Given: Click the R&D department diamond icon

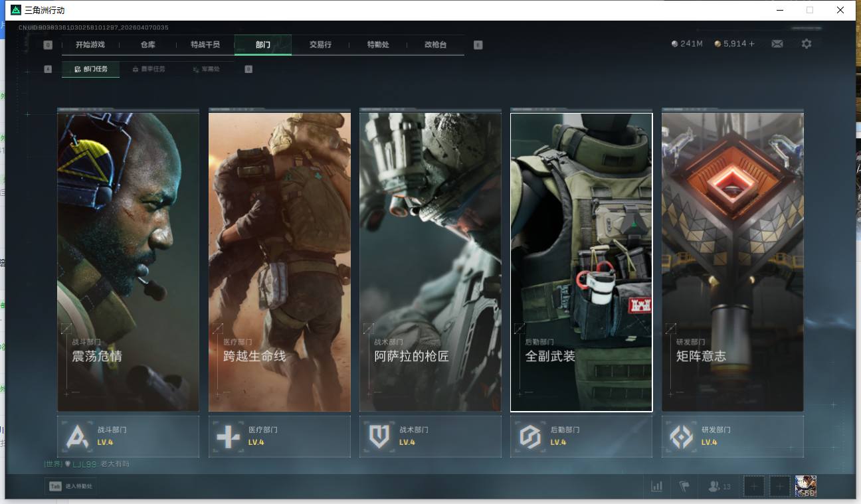Looking at the screenshot, I should (681, 436).
